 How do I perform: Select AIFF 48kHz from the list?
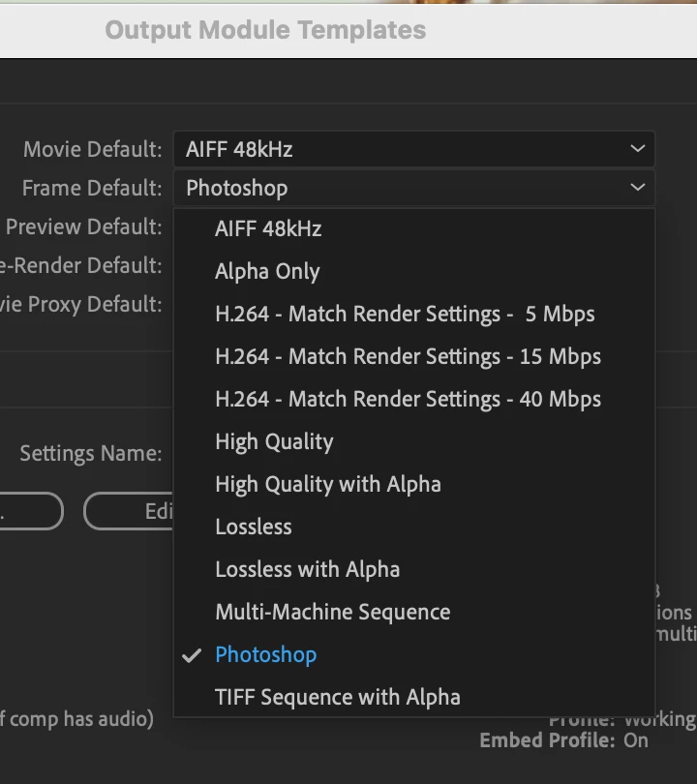click(x=414, y=229)
